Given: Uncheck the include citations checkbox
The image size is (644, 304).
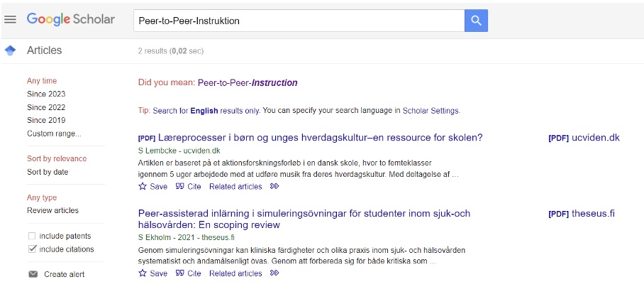Looking at the screenshot, I should [x=32, y=249].
